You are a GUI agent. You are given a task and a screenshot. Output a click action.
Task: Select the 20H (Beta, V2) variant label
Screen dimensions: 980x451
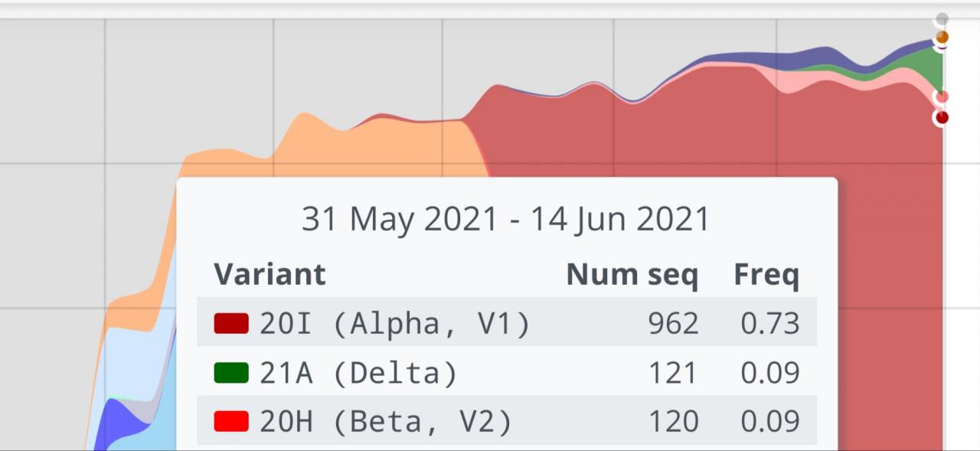385,421
